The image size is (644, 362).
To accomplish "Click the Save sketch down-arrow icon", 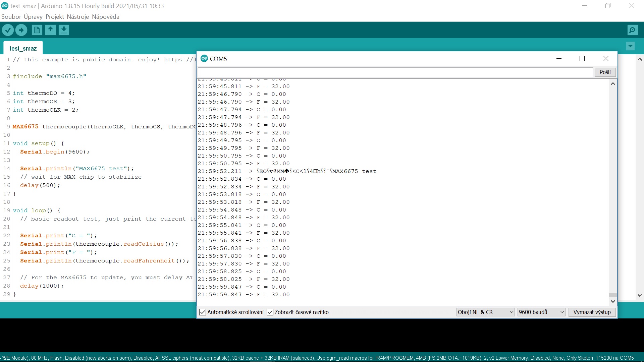I will point(64,30).
